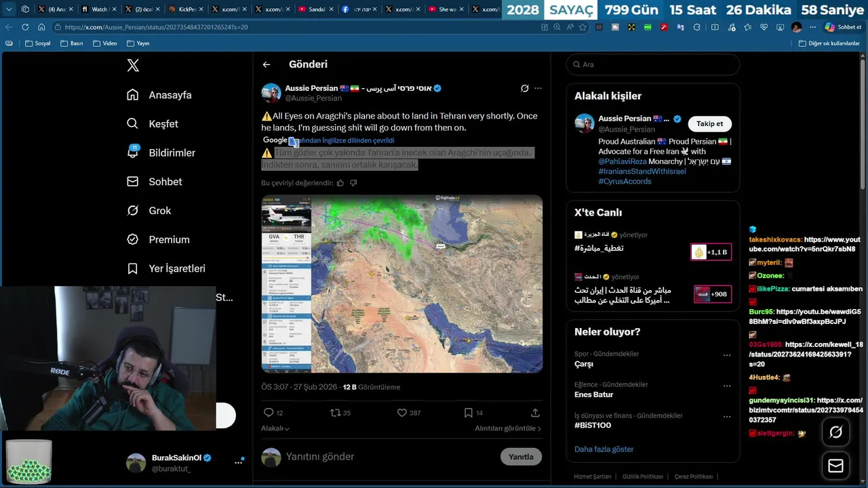
Task: Open Anasayfa home page
Action: [x=159, y=95]
